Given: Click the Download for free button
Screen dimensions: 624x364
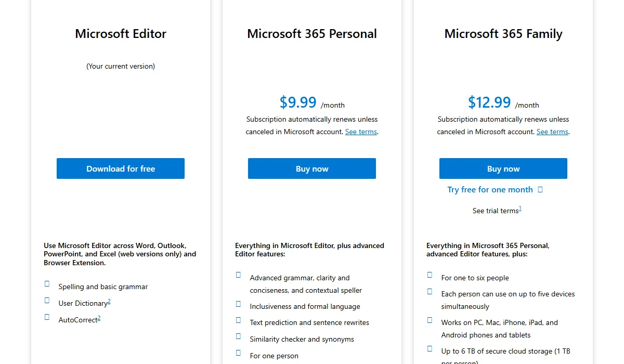Looking at the screenshot, I should (120, 168).
